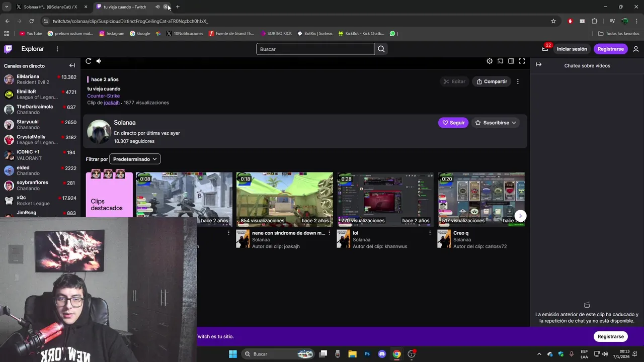Viewport: 644px width, 362px height.
Task: Collapse the Canales en directo sidebar
Action: [72, 65]
